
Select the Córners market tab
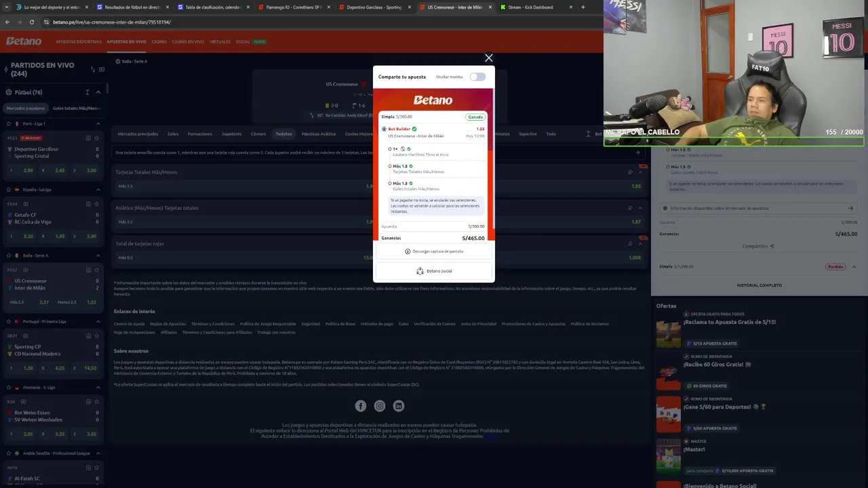coord(258,134)
